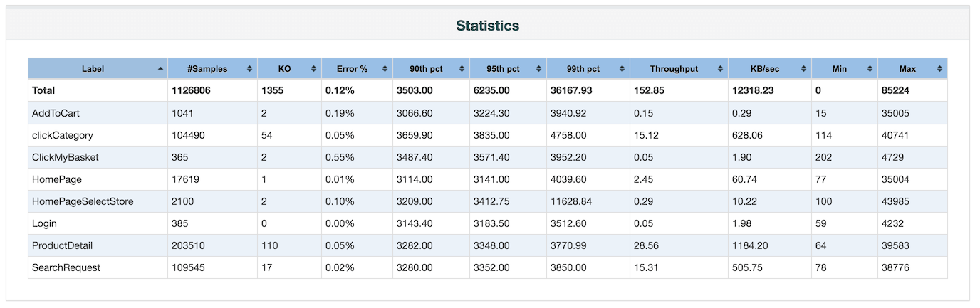Click the Statistics panel heading
The image size is (980, 308).
(487, 26)
